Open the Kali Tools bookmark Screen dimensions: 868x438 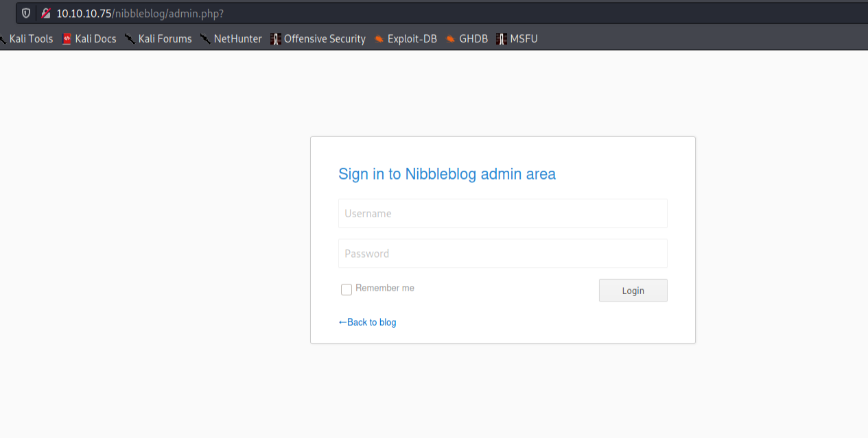click(x=30, y=39)
